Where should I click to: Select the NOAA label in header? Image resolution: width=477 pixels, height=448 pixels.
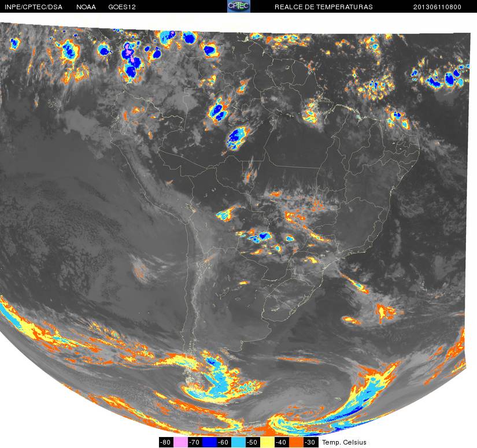click(86, 7)
